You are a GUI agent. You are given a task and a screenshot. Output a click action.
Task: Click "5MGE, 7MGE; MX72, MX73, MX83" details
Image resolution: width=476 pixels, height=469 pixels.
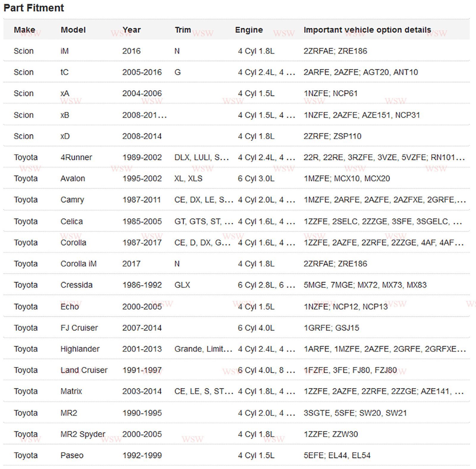tap(365, 285)
